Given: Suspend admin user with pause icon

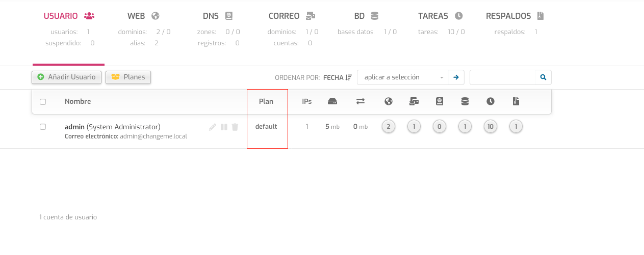Looking at the screenshot, I should tap(224, 127).
